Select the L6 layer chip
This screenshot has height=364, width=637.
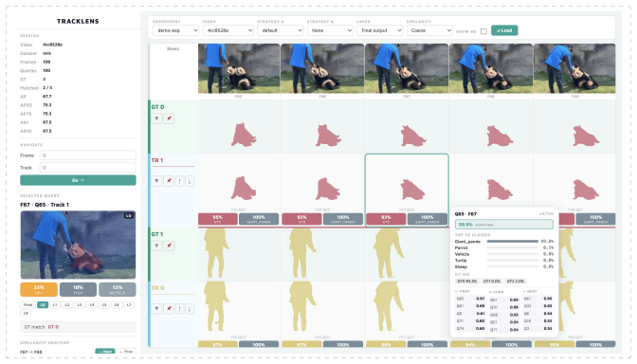117,304
